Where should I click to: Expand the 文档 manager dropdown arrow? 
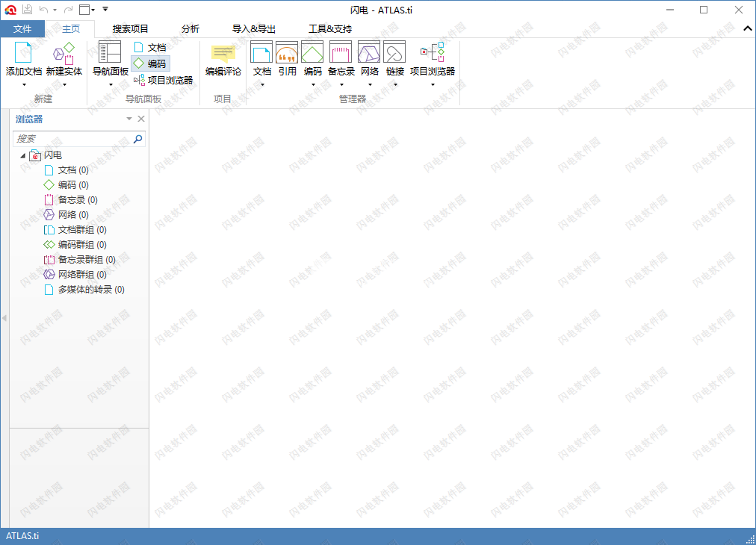click(x=263, y=85)
